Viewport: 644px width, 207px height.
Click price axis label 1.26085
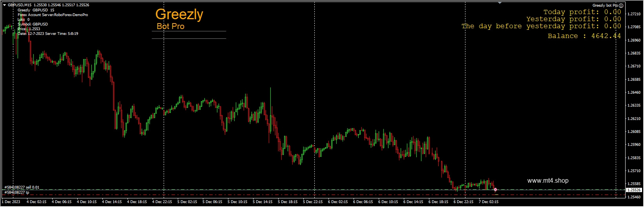click(634, 132)
